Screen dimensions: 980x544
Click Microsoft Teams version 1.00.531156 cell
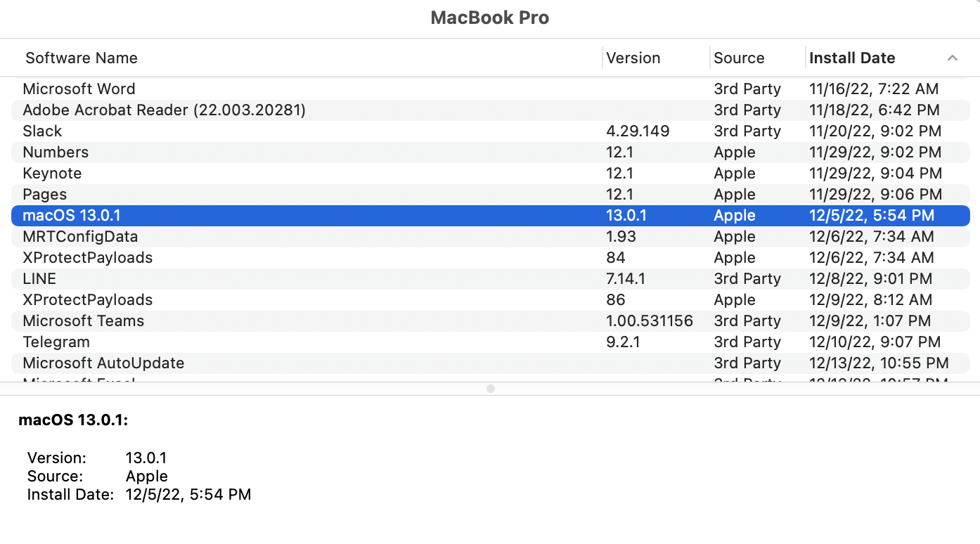(x=650, y=321)
